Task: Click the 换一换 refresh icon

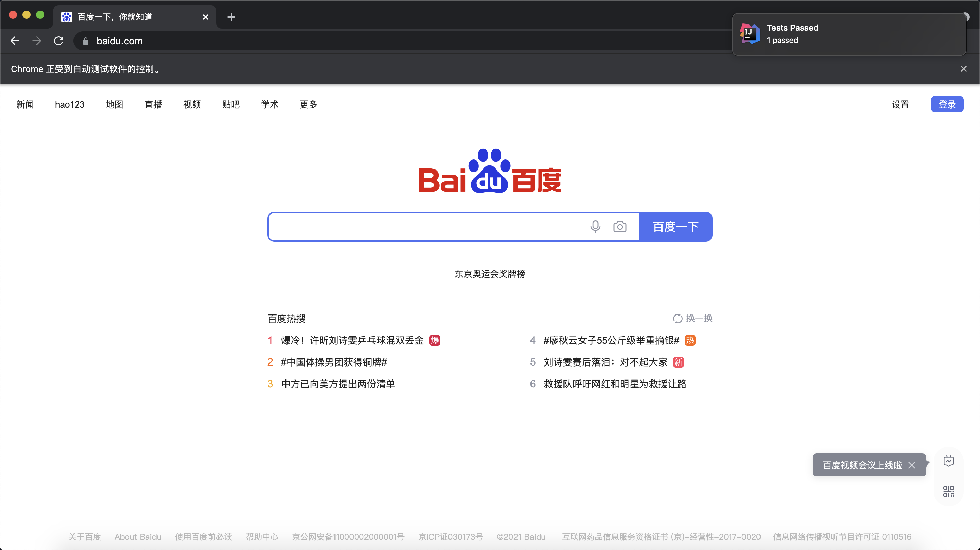Action: (677, 318)
